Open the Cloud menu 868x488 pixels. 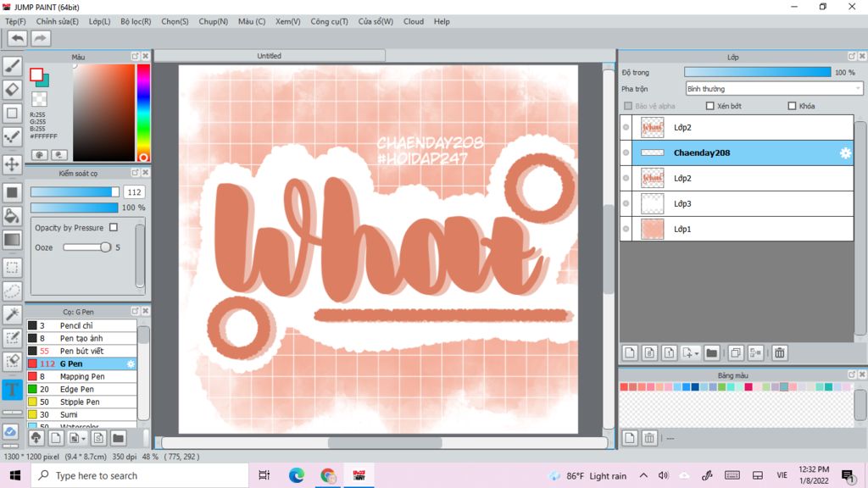point(414,21)
